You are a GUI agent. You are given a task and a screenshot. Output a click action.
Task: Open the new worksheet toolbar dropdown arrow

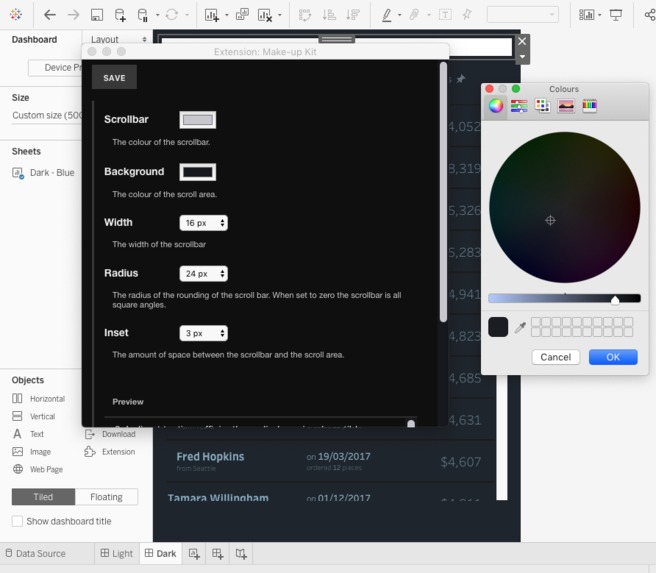pyautogui.click(x=227, y=15)
